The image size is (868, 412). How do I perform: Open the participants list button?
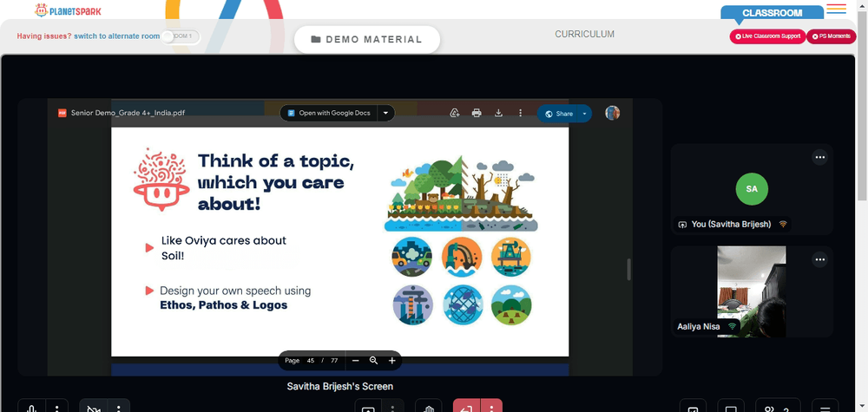(x=778, y=407)
